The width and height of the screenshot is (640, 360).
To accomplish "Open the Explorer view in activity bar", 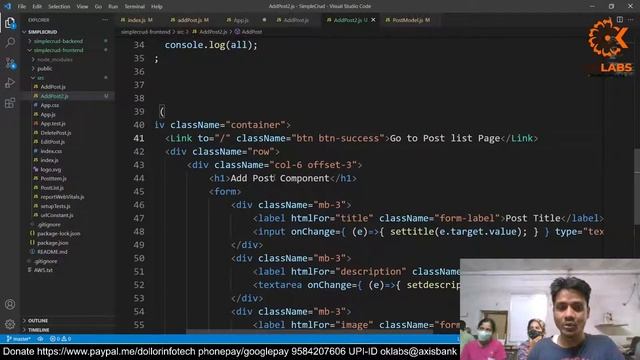I will [10, 22].
